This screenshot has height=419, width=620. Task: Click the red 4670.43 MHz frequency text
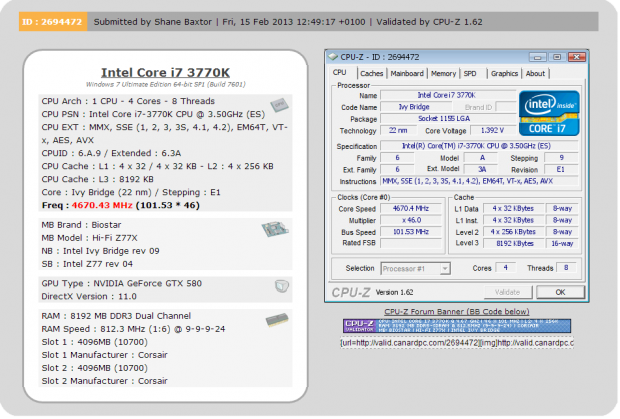pyautogui.click(x=102, y=205)
